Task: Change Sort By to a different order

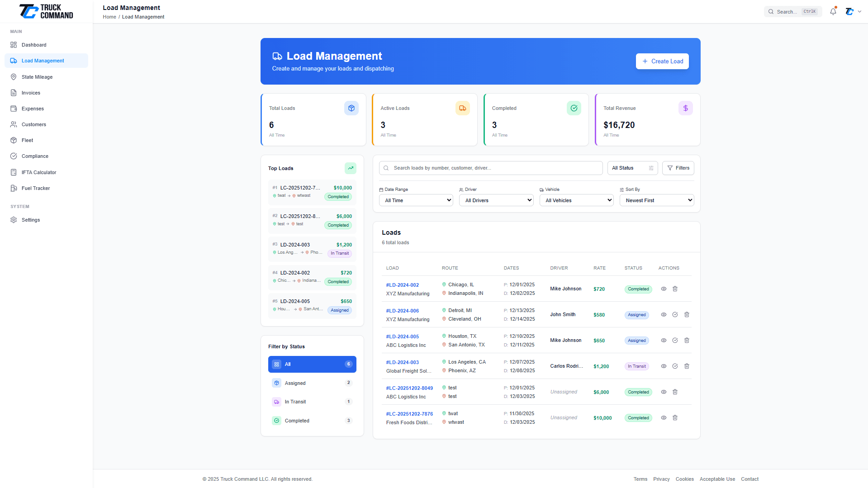Action: [x=656, y=200]
